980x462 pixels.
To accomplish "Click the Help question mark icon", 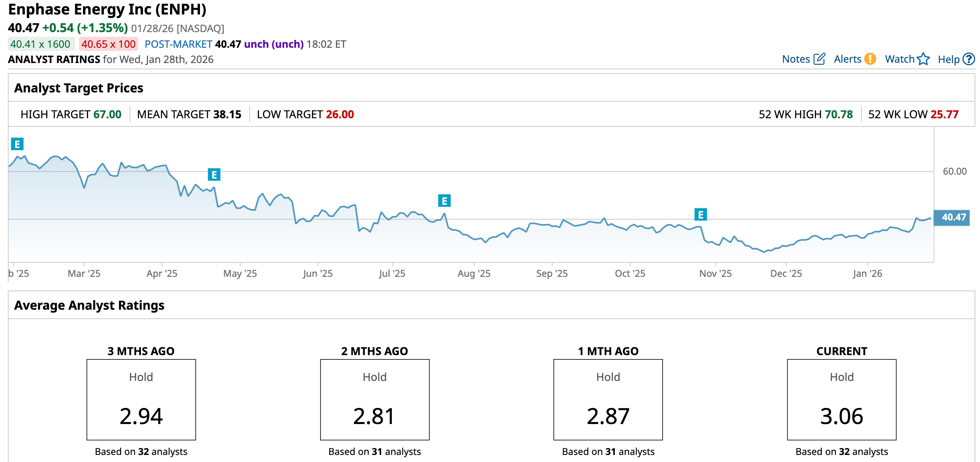I will point(969,59).
